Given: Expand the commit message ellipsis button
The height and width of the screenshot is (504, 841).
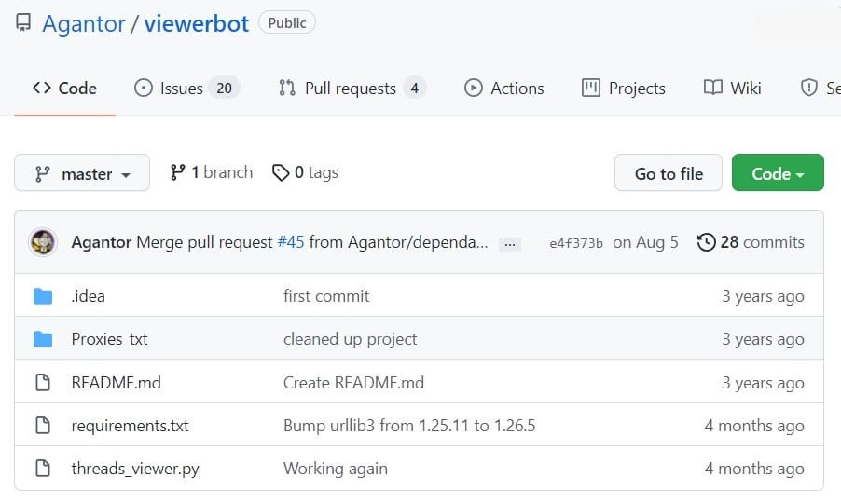Looking at the screenshot, I should coord(510,244).
